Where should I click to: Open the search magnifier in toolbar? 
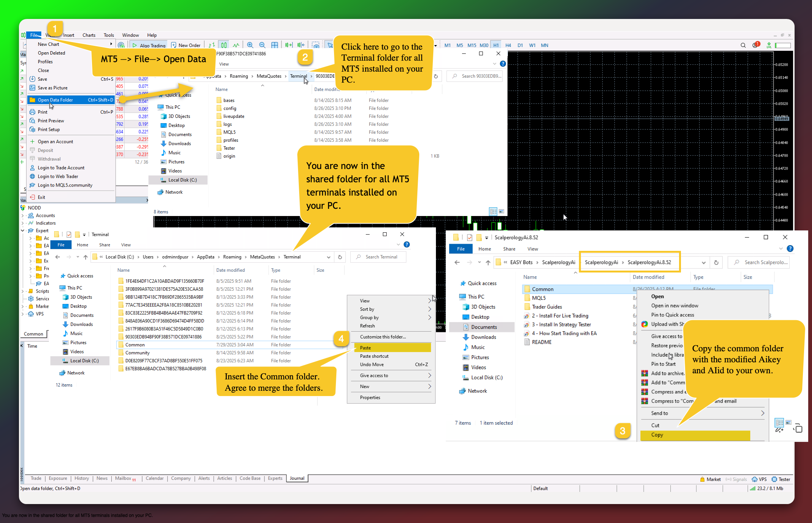coord(743,45)
